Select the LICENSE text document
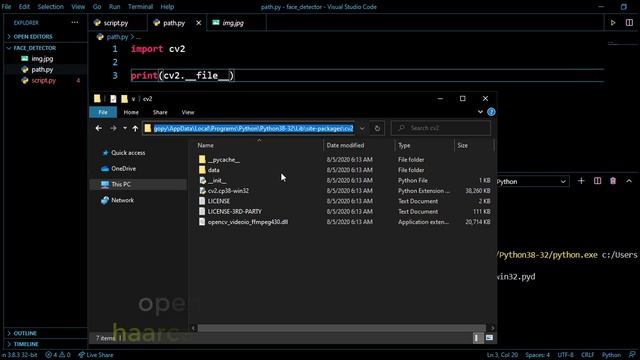Screen dimensions: 640x360 218,201
